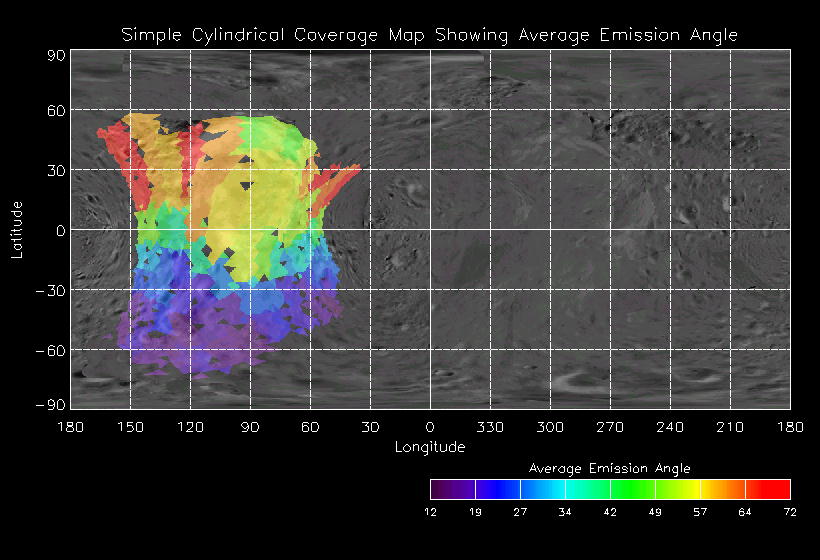Click the colorbar tick label 12
The image size is (820, 560).
click(430, 512)
